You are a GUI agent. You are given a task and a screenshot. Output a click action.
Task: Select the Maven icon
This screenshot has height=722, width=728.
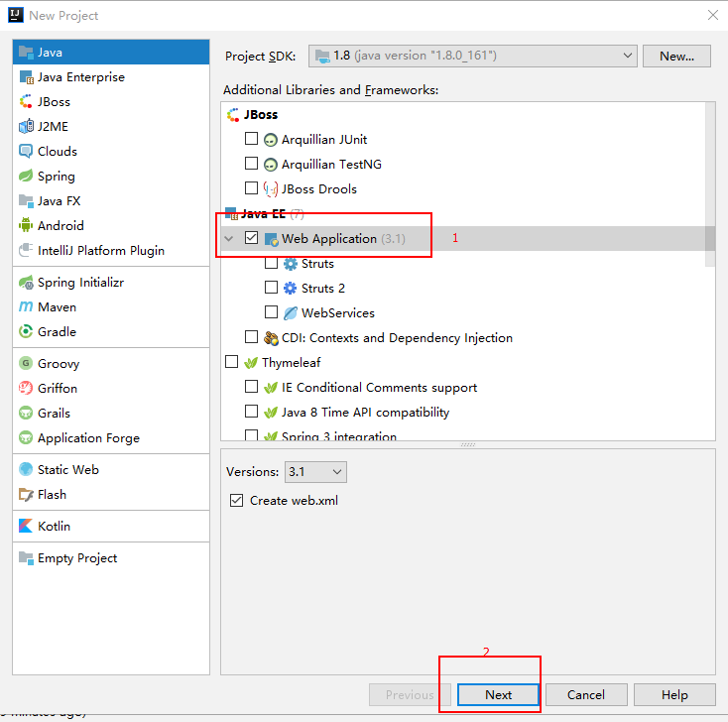[26, 306]
